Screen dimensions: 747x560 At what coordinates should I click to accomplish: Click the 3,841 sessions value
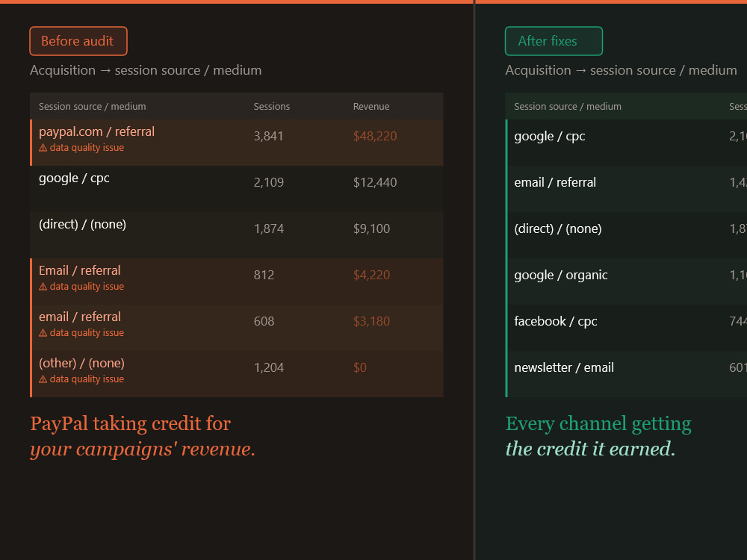tap(269, 136)
